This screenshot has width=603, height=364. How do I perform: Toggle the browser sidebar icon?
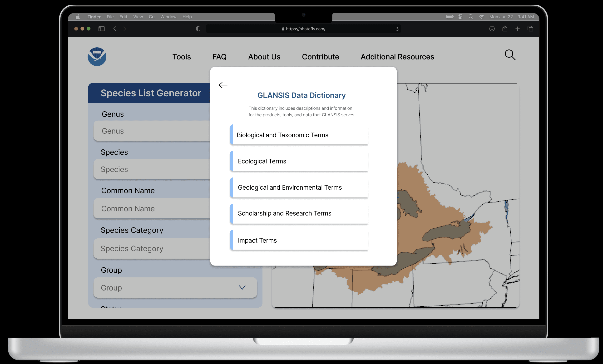(102, 29)
